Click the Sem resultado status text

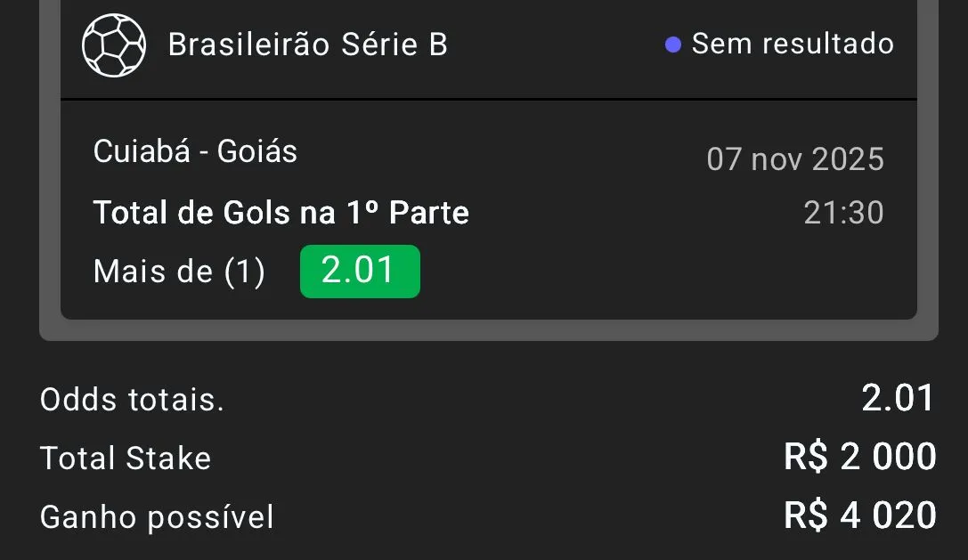[x=793, y=44]
